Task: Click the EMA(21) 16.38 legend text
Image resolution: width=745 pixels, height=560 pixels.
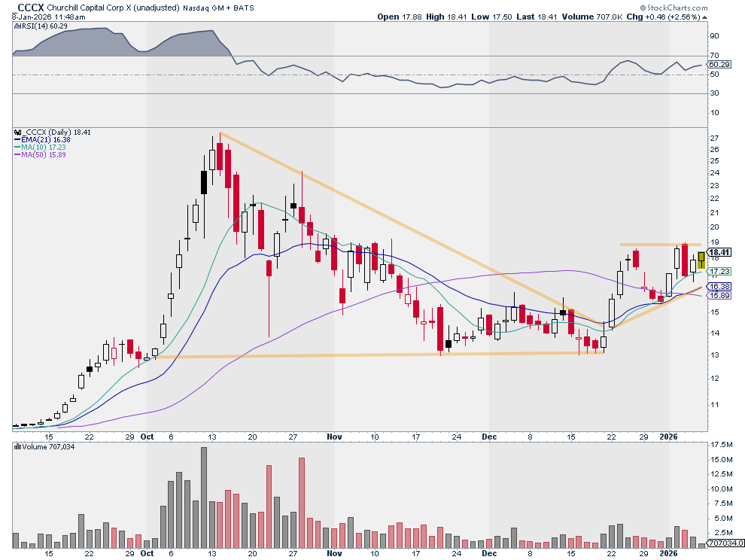Action: 46,140
